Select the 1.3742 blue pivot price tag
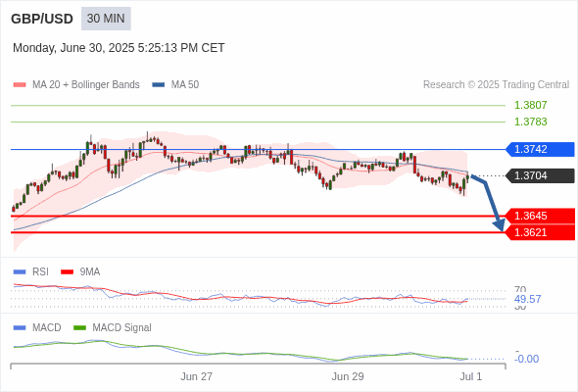 (x=540, y=149)
